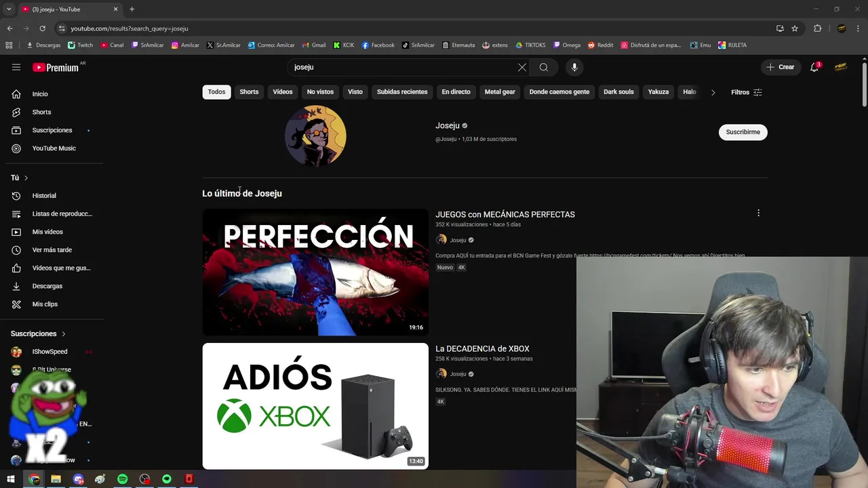Open a new browser tab
The image size is (868, 488).
point(132,9)
